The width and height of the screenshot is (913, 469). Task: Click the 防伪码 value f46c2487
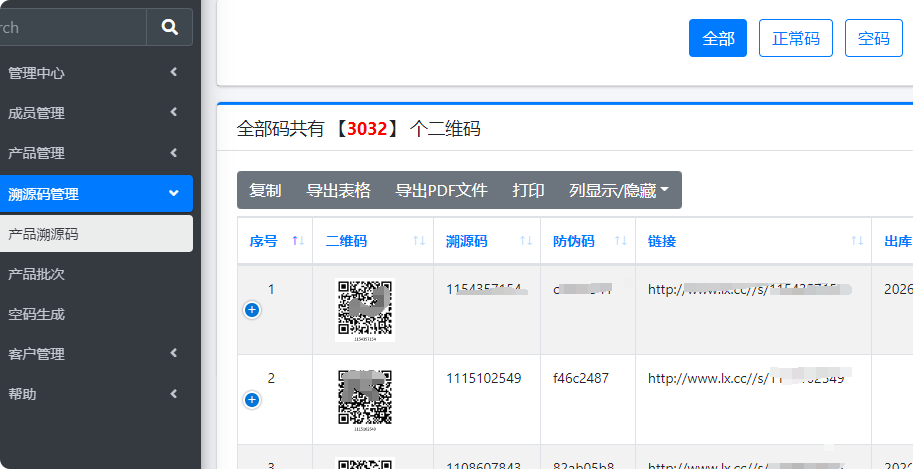coord(581,379)
